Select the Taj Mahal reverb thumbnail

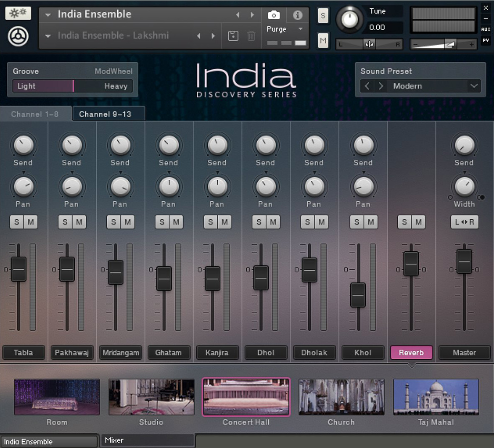[x=436, y=396]
